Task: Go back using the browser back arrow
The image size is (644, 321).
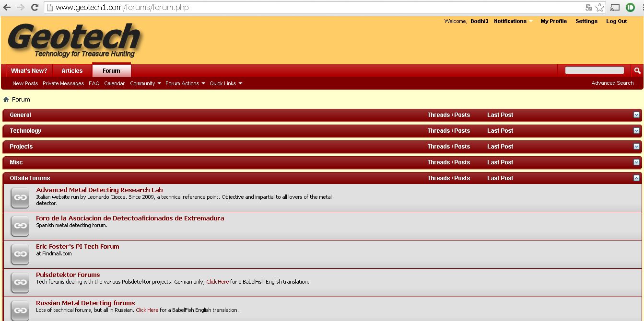Action: click(x=7, y=8)
